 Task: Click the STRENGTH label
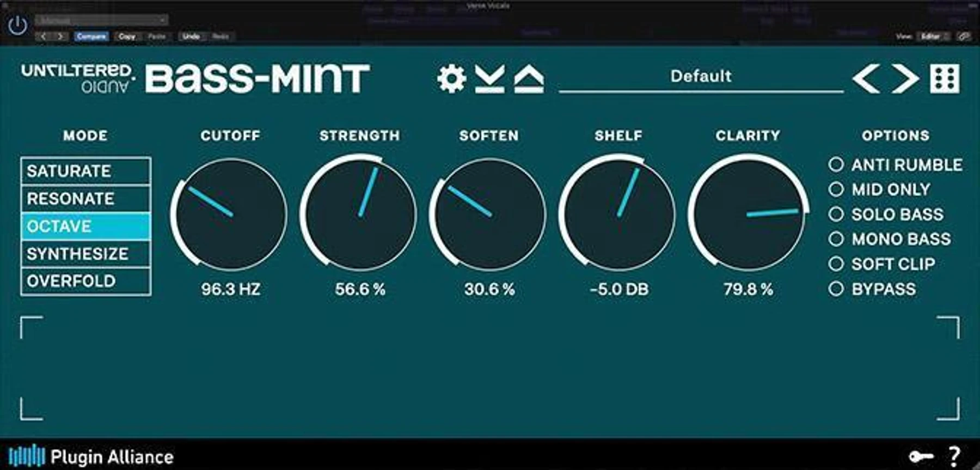360,136
